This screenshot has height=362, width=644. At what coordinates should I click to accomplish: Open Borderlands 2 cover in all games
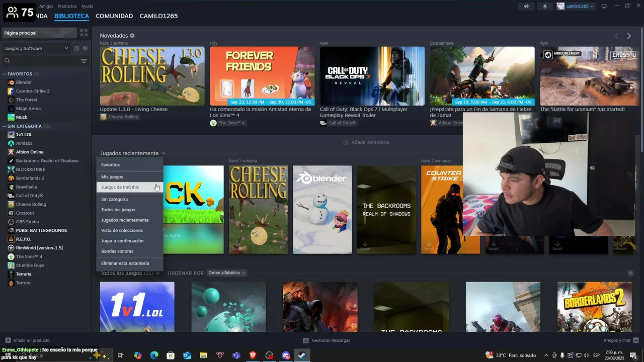tap(594, 307)
